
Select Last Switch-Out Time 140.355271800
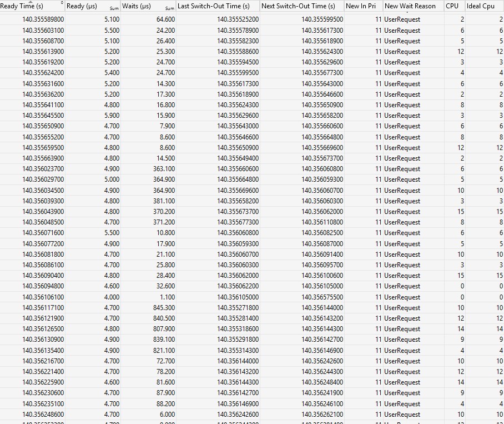(x=238, y=308)
